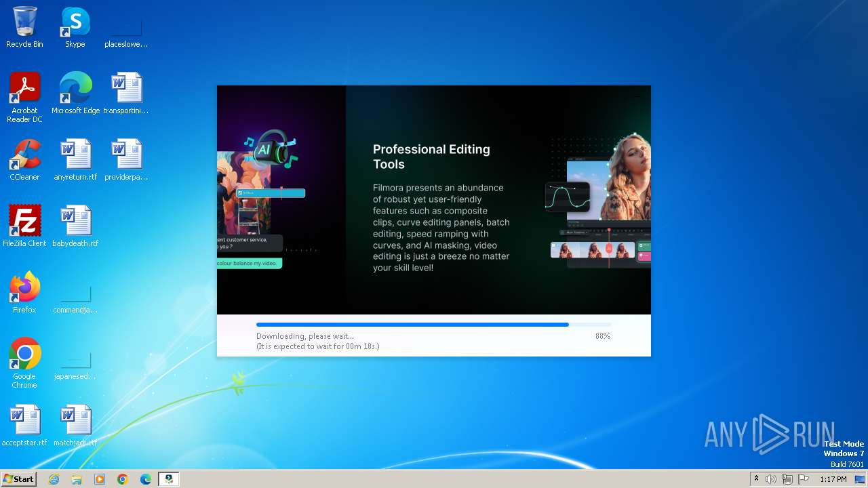Open network status tray icon

pos(787,479)
